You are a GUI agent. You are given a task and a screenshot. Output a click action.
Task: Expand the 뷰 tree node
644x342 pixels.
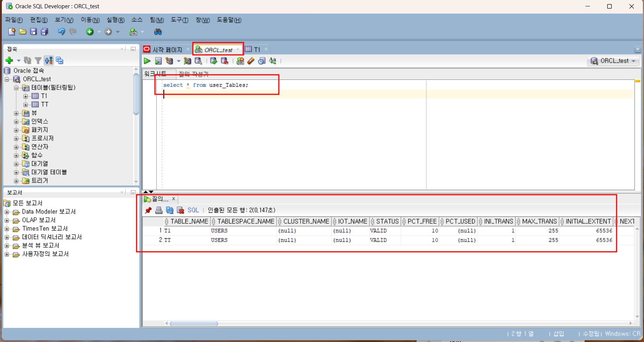click(x=16, y=113)
